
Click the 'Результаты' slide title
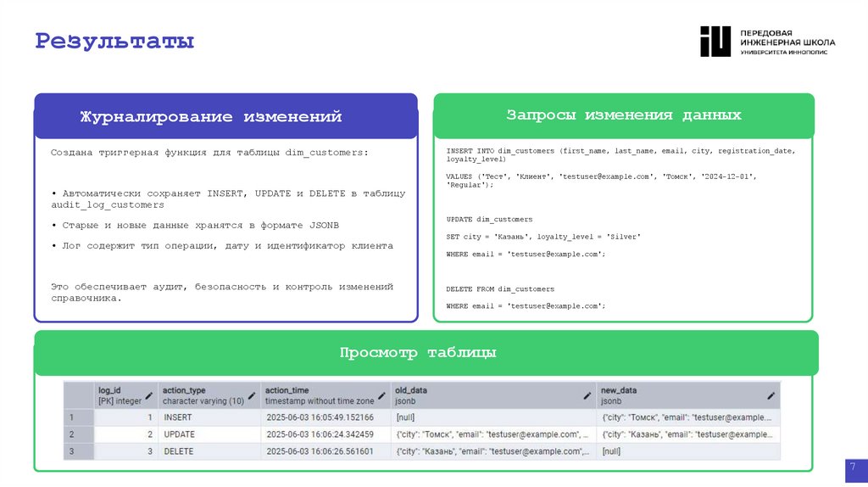point(114,41)
